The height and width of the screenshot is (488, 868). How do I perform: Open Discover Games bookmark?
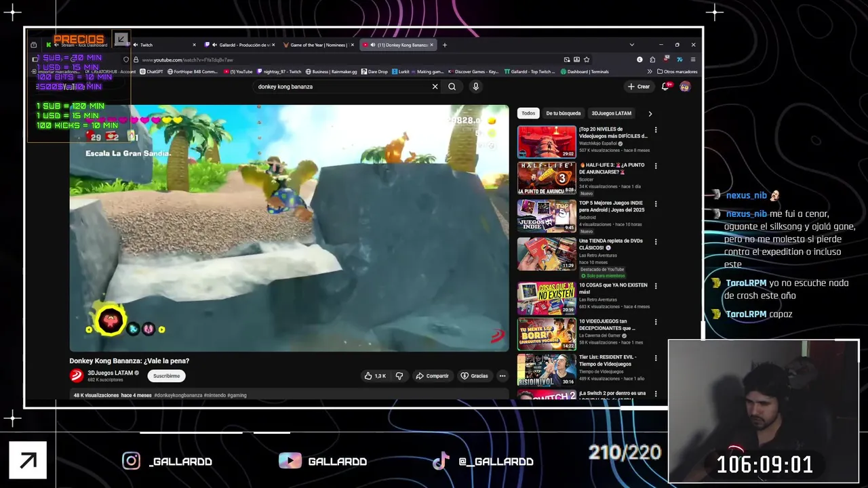pyautogui.click(x=473, y=71)
